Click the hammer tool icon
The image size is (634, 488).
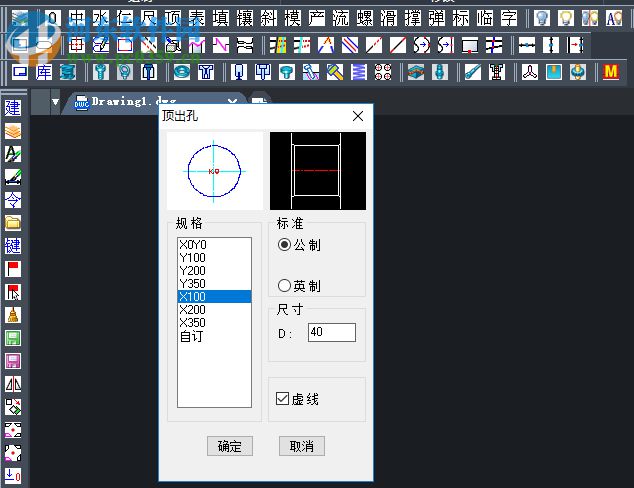(335, 72)
